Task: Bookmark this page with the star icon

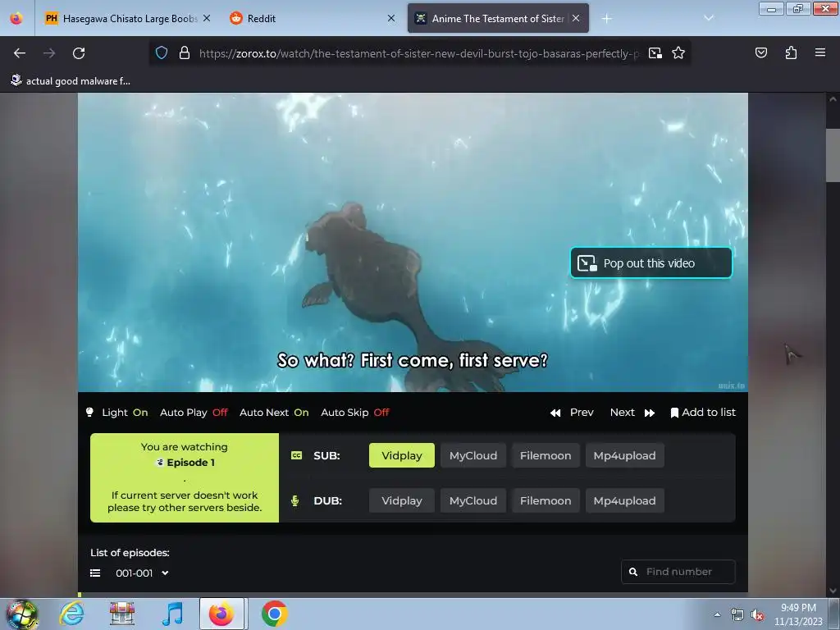Action: point(678,53)
